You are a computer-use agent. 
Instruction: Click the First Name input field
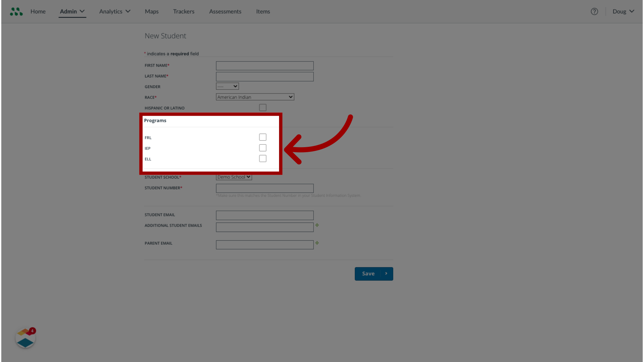click(265, 65)
